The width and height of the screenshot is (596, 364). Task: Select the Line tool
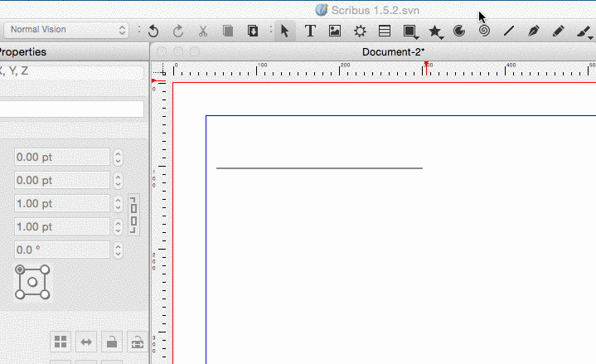tap(509, 31)
